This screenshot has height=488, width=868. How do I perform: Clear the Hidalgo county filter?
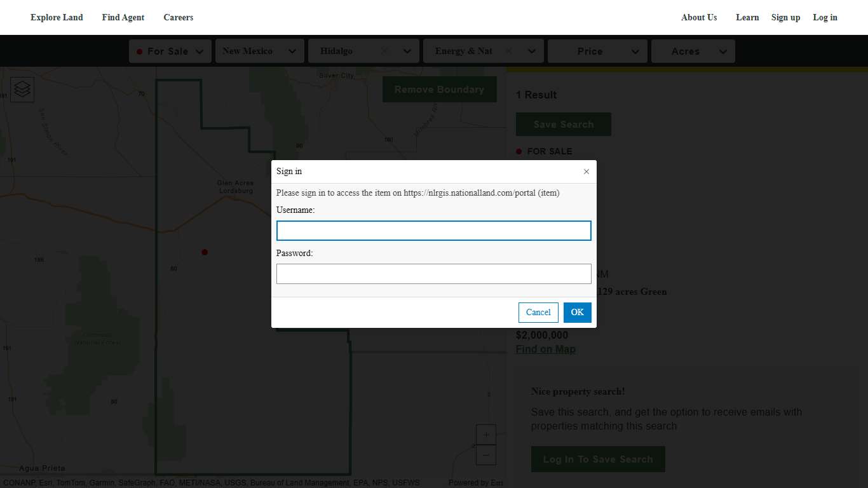tap(384, 51)
